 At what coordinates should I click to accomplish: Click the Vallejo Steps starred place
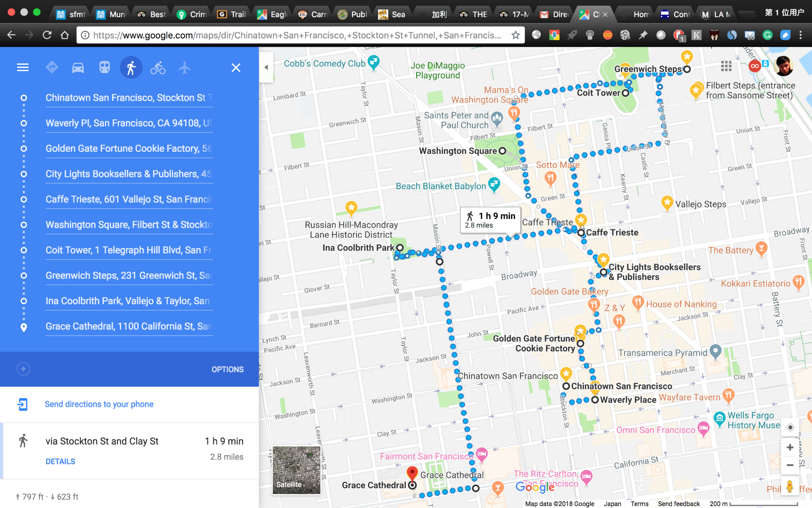pyautogui.click(x=667, y=203)
